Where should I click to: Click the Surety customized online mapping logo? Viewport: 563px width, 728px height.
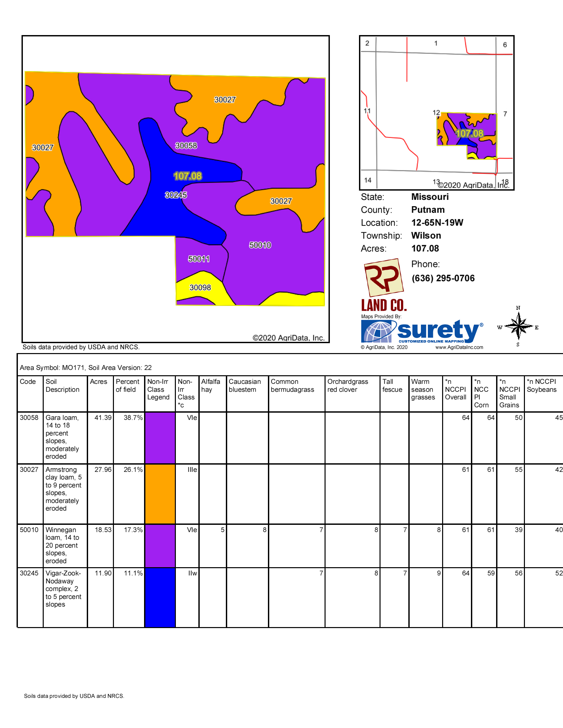[x=422, y=331]
